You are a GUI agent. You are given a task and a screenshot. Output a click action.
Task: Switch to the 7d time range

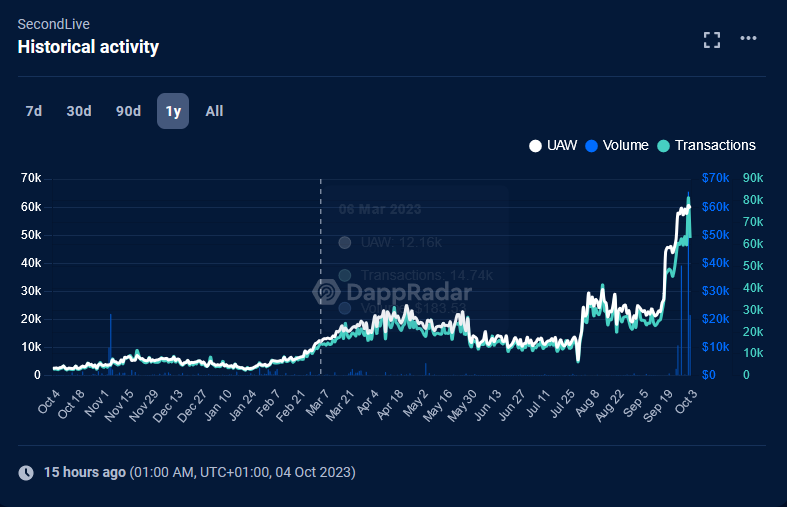tap(34, 111)
